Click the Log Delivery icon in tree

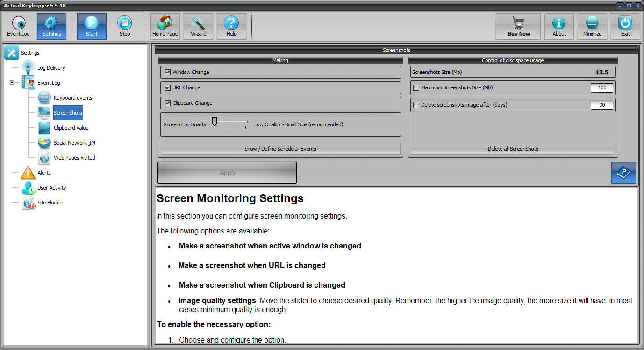click(x=28, y=68)
